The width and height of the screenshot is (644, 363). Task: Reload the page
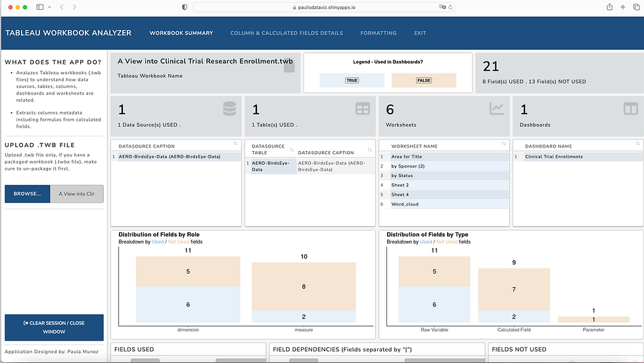point(450,7)
